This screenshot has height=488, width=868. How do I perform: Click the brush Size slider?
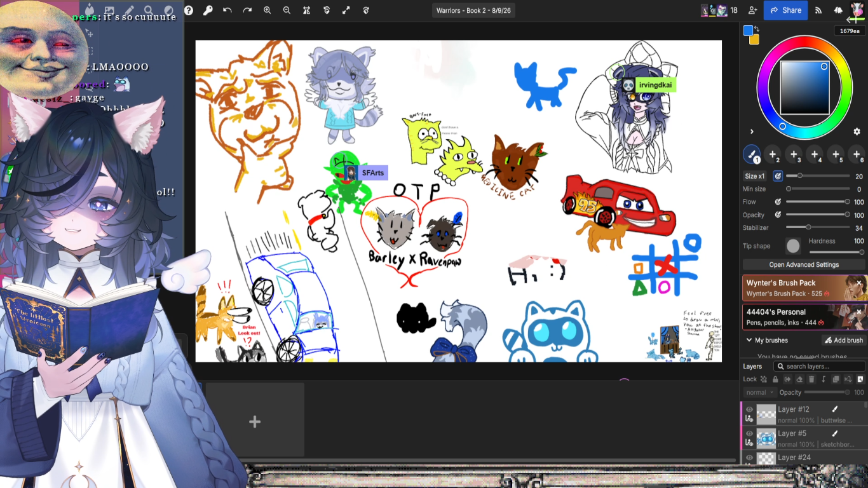tap(817, 176)
